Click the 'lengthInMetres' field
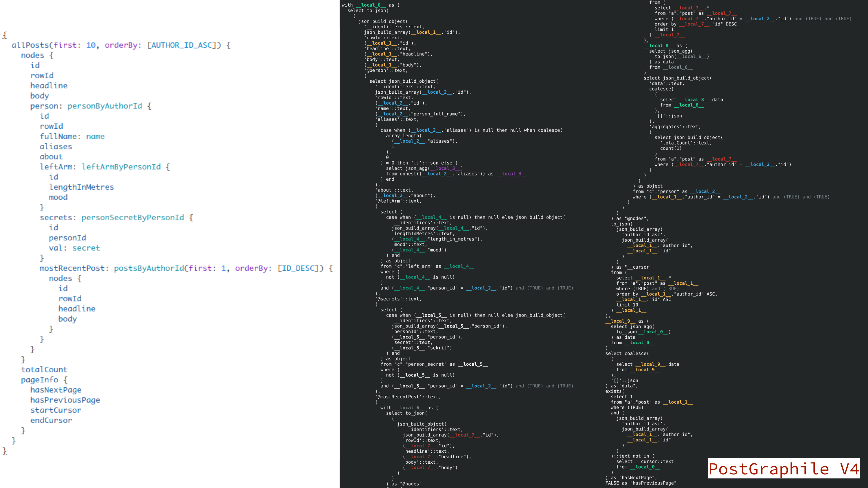Viewport: 868px width, 488px height. 82,187
